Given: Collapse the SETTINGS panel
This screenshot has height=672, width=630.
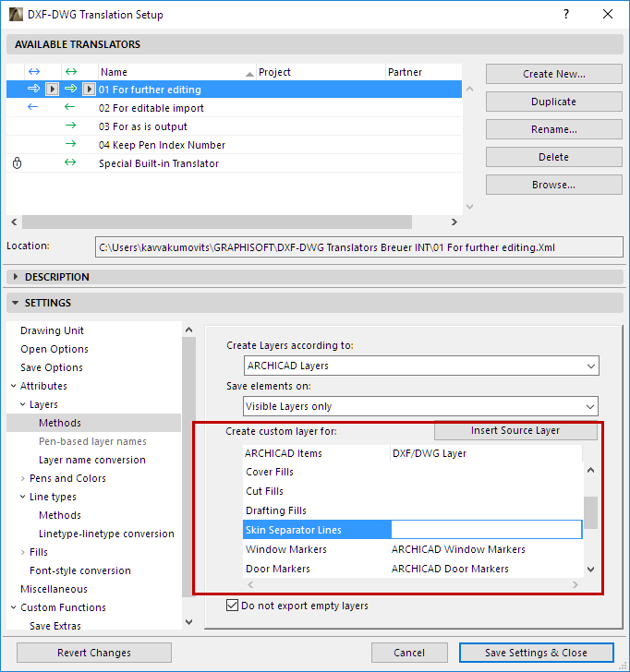Looking at the screenshot, I should 16,303.
